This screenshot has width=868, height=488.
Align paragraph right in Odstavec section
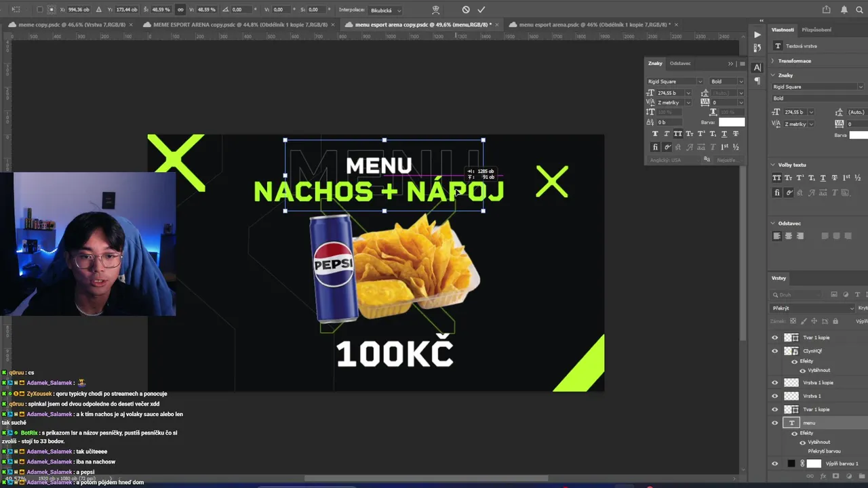pyautogui.click(x=800, y=236)
